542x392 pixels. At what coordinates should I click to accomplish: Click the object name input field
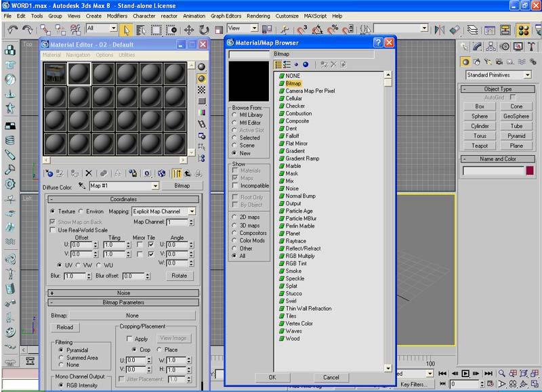click(494, 171)
